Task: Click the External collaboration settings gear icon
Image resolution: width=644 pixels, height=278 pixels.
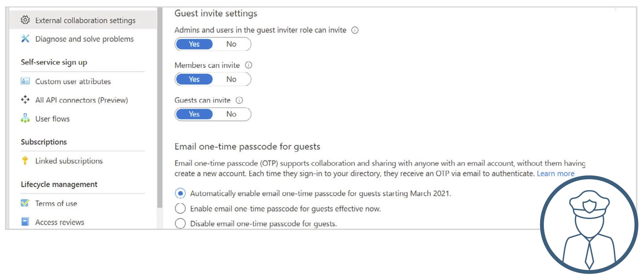Action: 25,20
